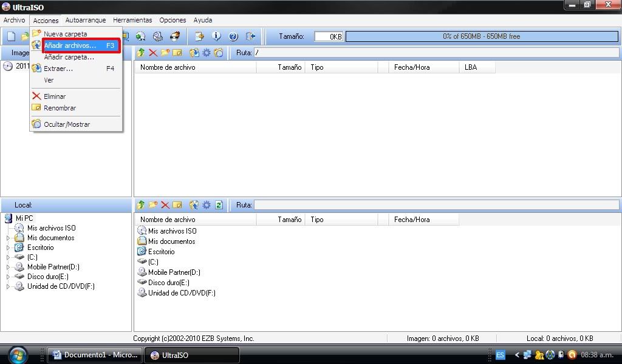The height and width of the screenshot is (364, 622).
Task: Expand Disco duro(E:) tree node
Action: (x=8, y=277)
